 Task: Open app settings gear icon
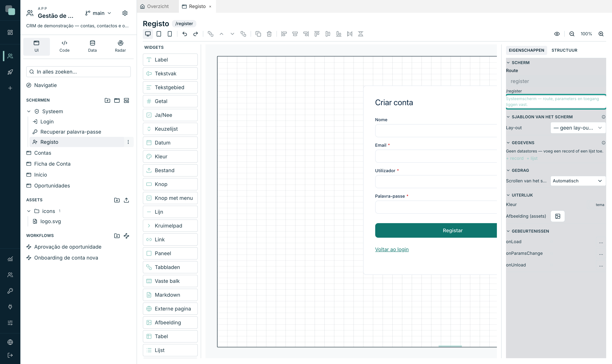tap(125, 13)
